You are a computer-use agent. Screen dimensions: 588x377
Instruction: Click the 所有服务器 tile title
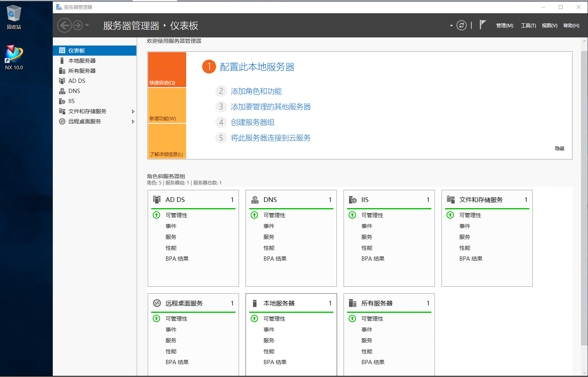pyautogui.click(x=377, y=303)
